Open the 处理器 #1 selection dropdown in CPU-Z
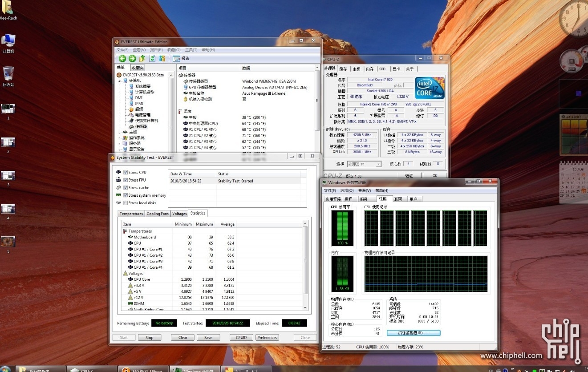This screenshot has width=588, height=372. 364,164
